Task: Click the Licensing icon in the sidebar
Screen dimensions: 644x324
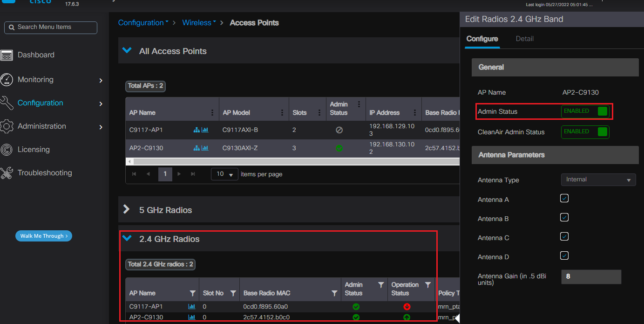Action: (7, 150)
